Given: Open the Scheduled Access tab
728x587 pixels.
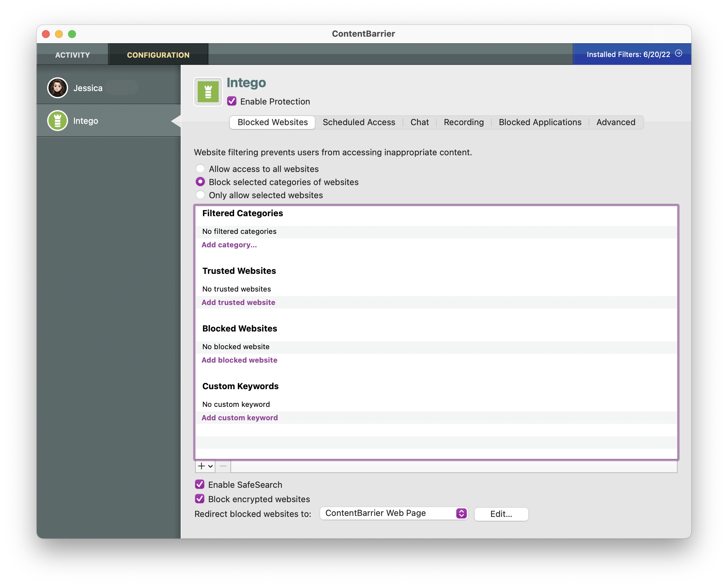Looking at the screenshot, I should click(x=359, y=122).
